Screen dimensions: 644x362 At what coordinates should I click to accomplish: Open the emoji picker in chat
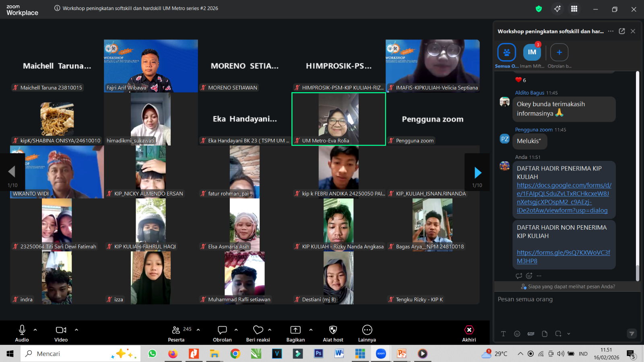517,334
